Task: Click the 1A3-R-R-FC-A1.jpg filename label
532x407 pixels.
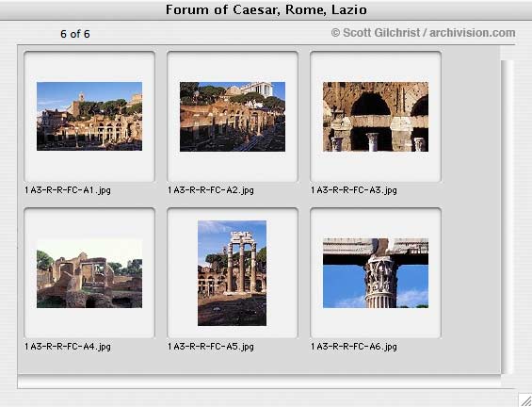Action: (x=68, y=190)
